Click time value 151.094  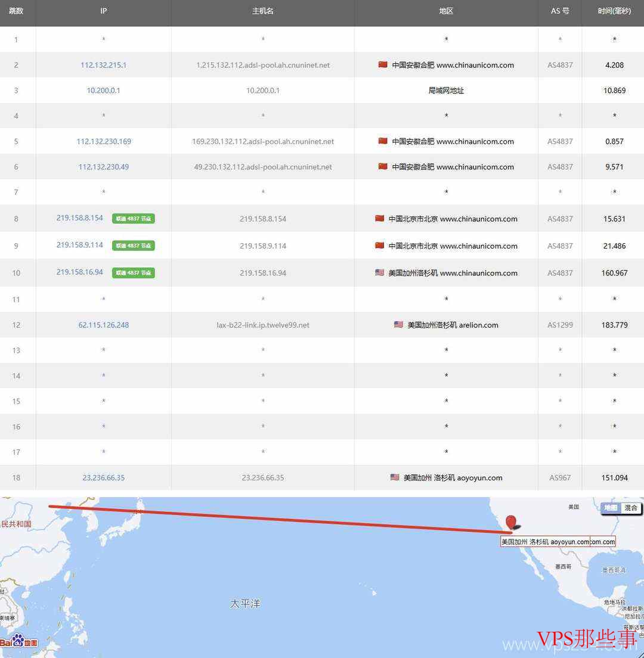pos(614,477)
